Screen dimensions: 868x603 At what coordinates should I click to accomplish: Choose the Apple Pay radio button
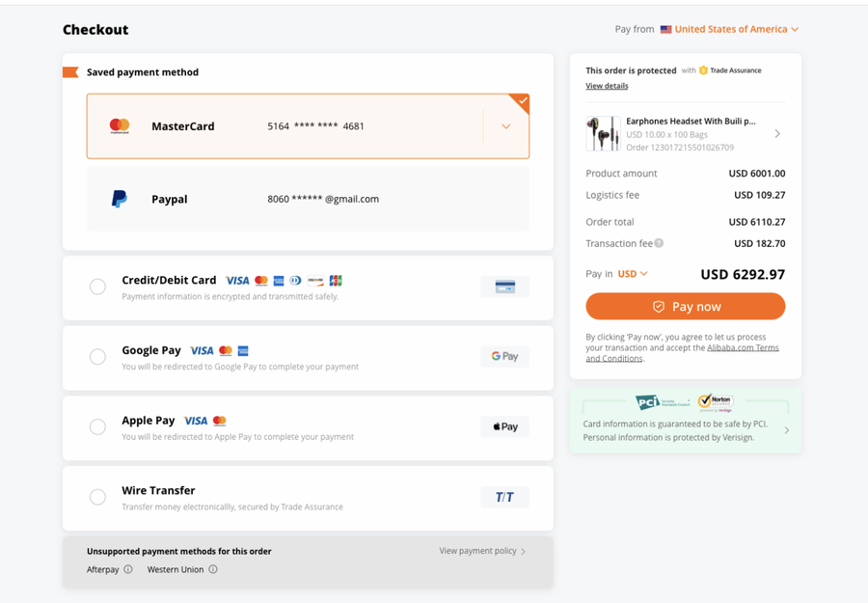tap(97, 426)
